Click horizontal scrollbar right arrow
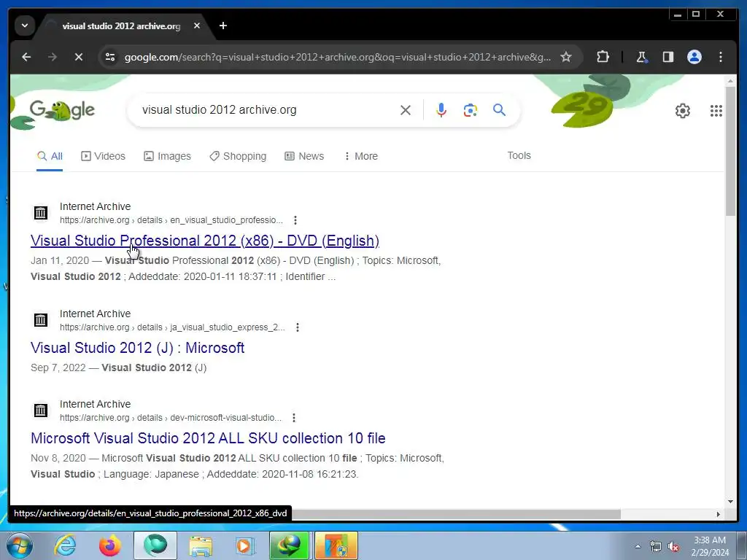747x560 pixels. pos(719,514)
